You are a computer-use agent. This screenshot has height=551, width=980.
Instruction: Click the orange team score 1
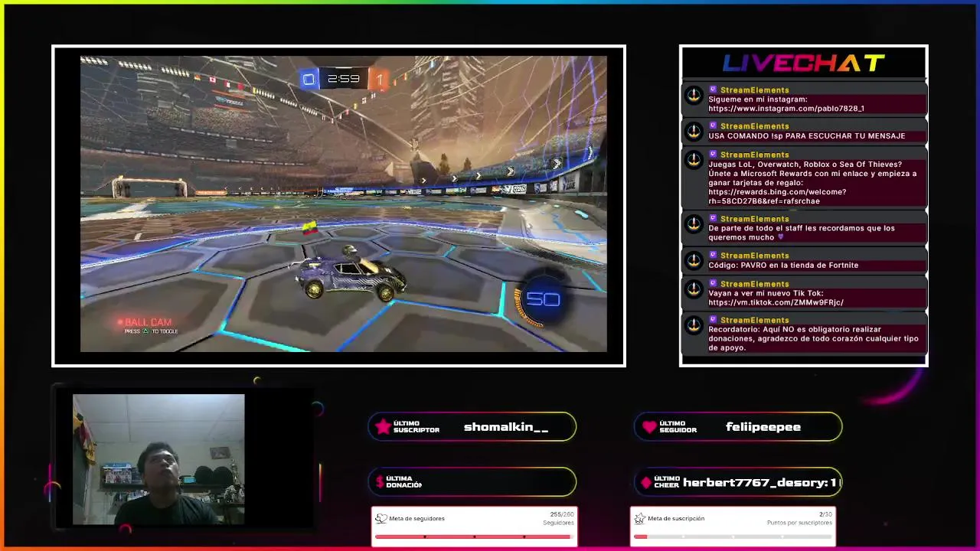click(x=379, y=80)
